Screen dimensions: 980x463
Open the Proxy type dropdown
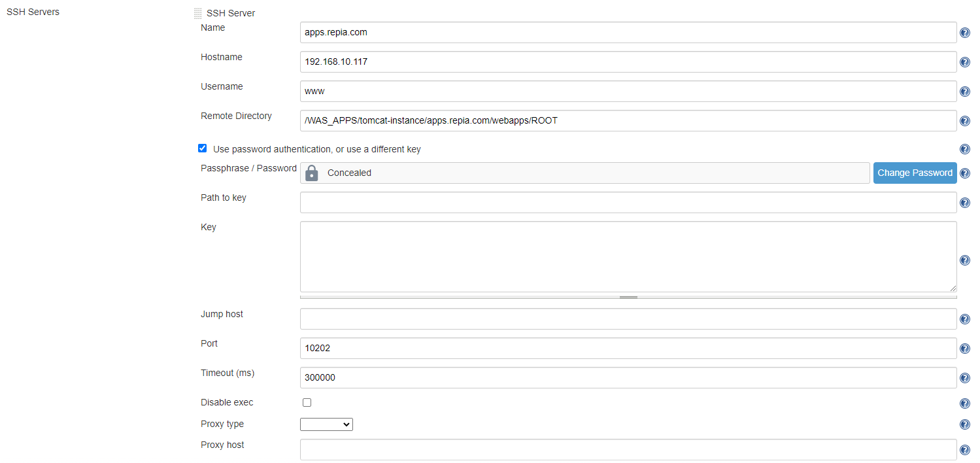coord(326,424)
